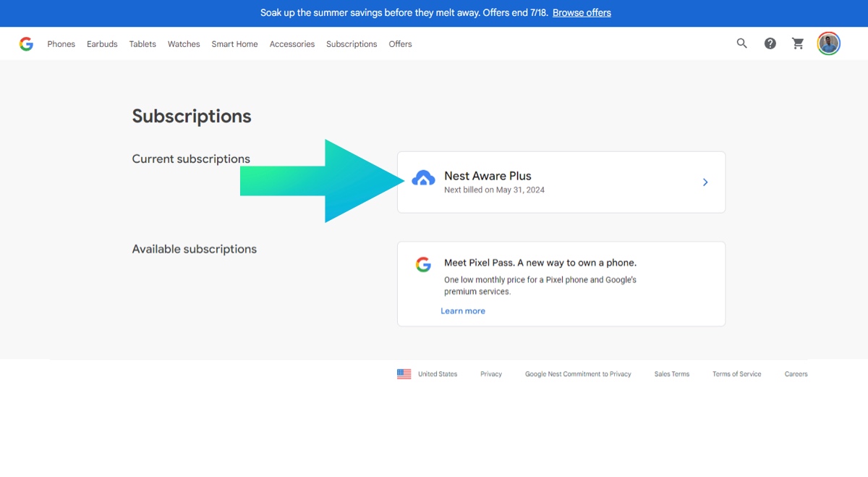
Task: Click the Google G icon beside Pixel Pass
Action: tap(423, 265)
